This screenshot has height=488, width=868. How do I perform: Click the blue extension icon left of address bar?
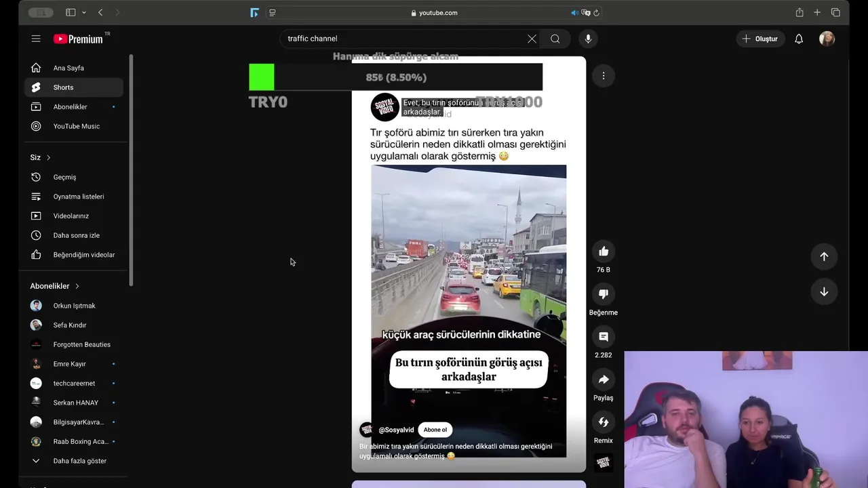point(254,12)
